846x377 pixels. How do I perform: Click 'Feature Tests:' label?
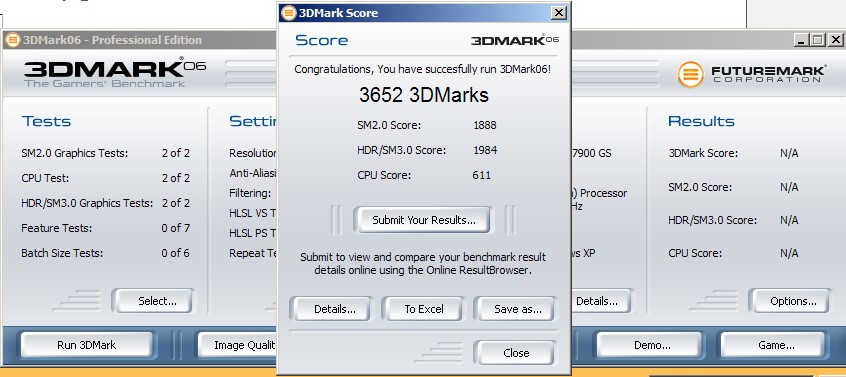(57, 228)
